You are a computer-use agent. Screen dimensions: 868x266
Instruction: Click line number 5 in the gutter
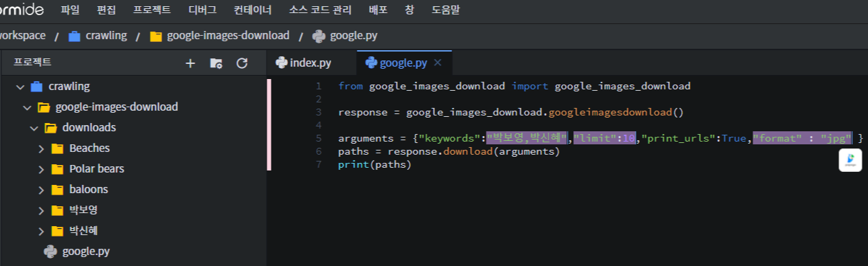[319, 138]
